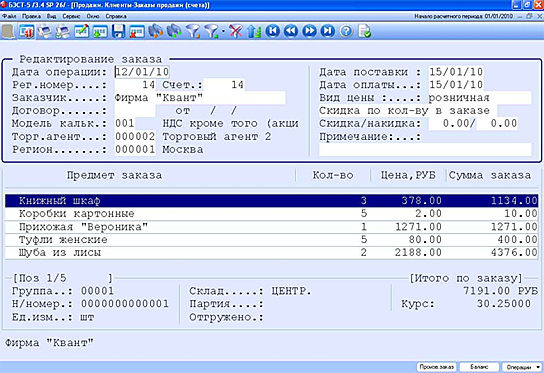Click the Регион code field 000001
Screen dimensions: 544x373
click(x=135, y=150)
